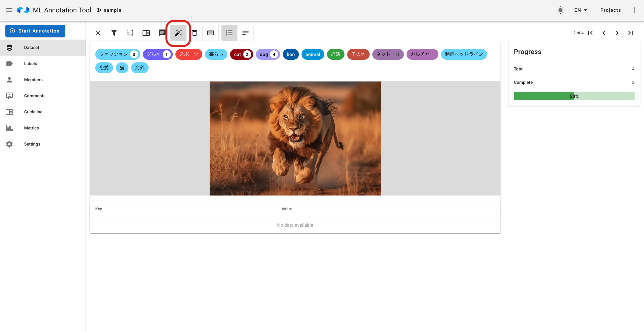Open Metrics in the sidebar
This screenshot has width=644, height=332.
pyautogui.click(x=43, y=128)
